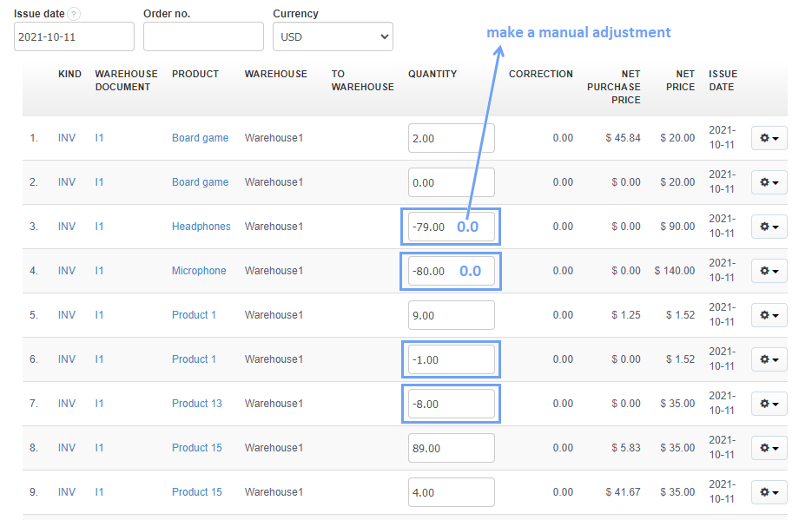The width and height of the screenshot is (812, 520).
Task: Open the Microphone product link
Action: coord(199,271)
